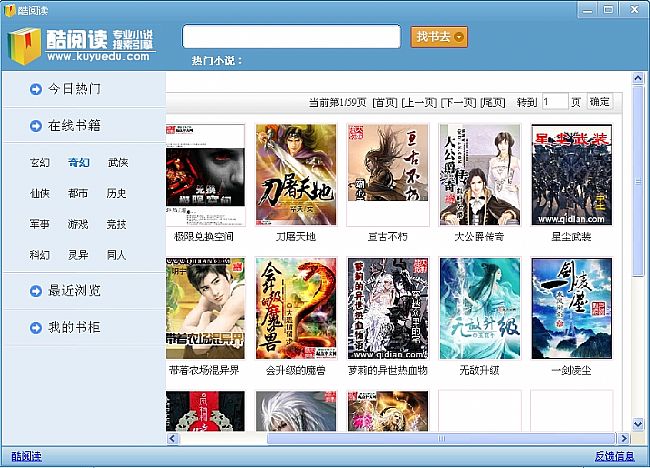Click the 会升级的魔兽 title text
Image resolution: width=650 pixels, height=468 pixels.
click(296, 370)
